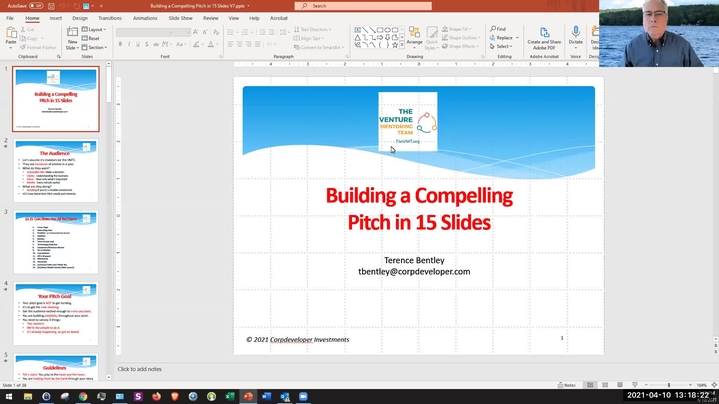Select slide 2 The Audience thumbnail
Screen dimensions: 719x404
(55, 171)
